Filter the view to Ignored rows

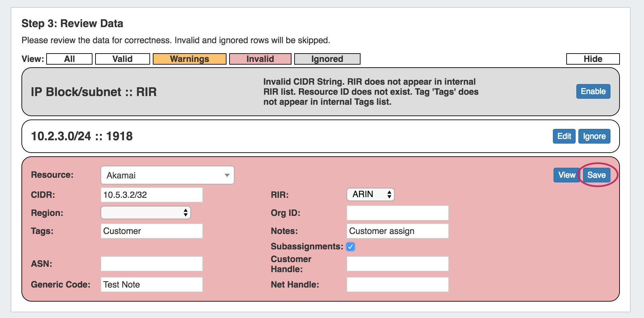(x=327, y=59)
